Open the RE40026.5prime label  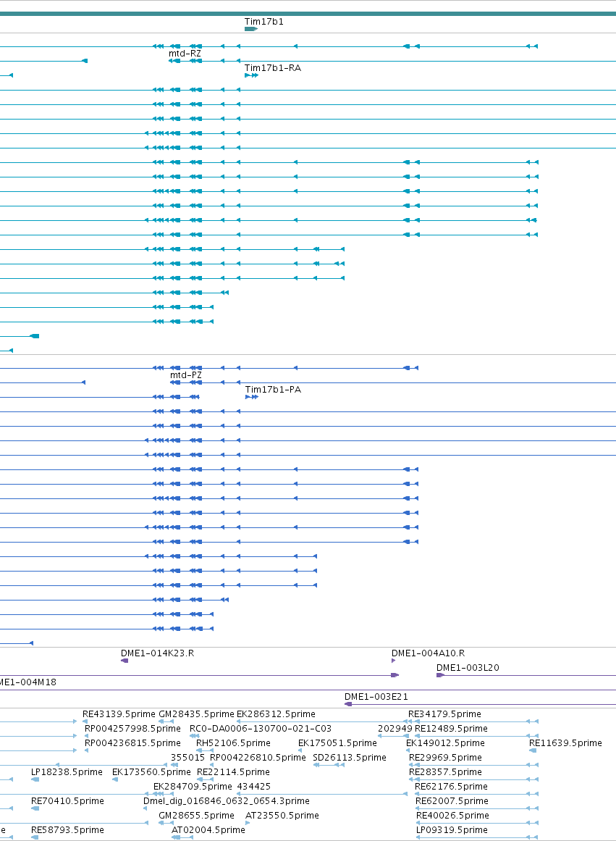tap(452, 816)
